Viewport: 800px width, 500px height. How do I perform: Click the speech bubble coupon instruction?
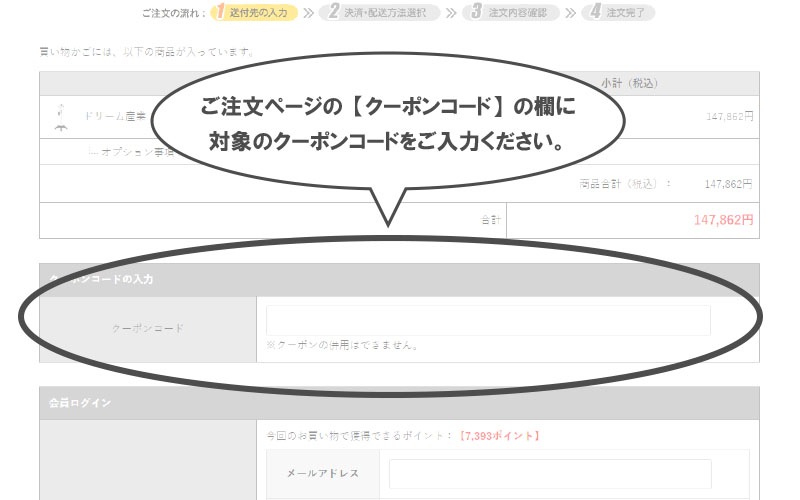(x=392, y=122)
